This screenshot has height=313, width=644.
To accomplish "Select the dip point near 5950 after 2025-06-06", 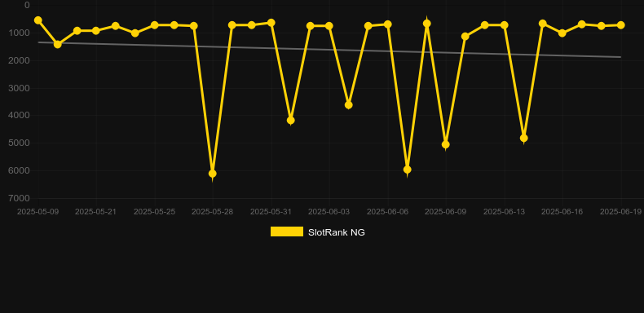I will [x=408, y=170].
